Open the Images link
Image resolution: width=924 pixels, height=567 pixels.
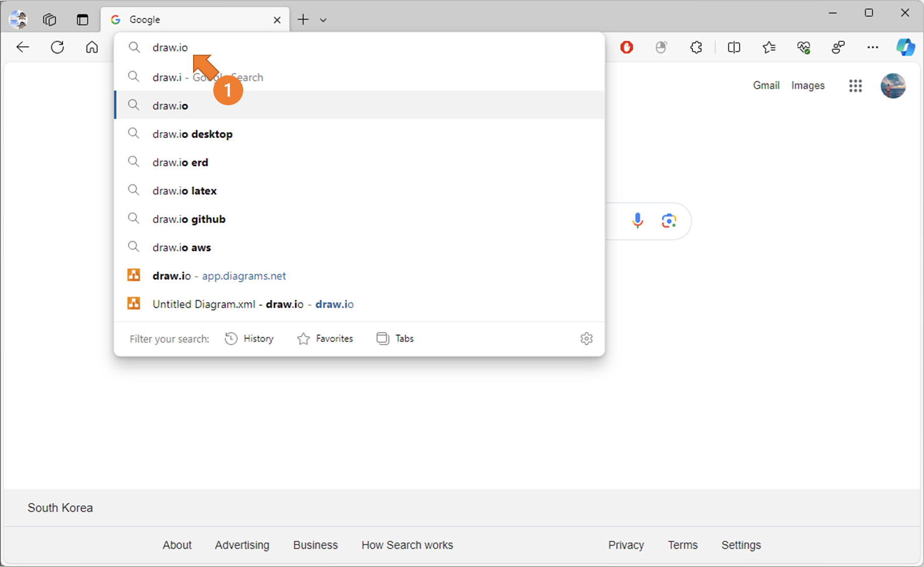pos(808,85)
